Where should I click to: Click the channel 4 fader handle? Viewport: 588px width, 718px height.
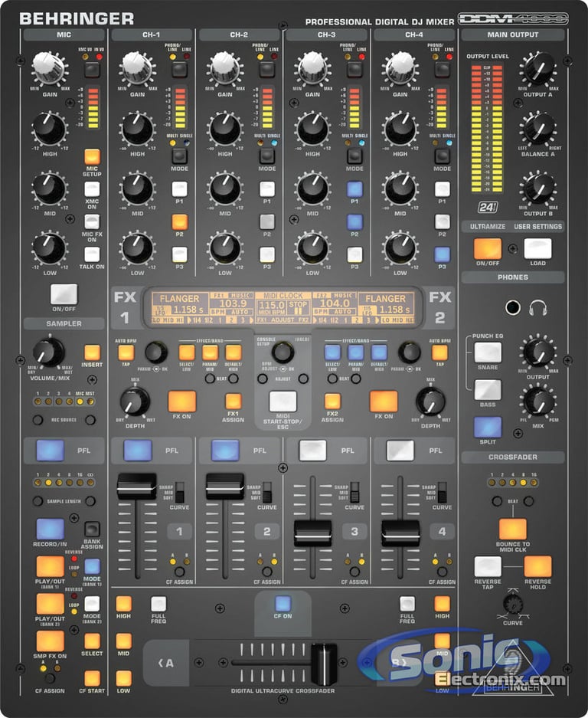[x=400, y=533]
